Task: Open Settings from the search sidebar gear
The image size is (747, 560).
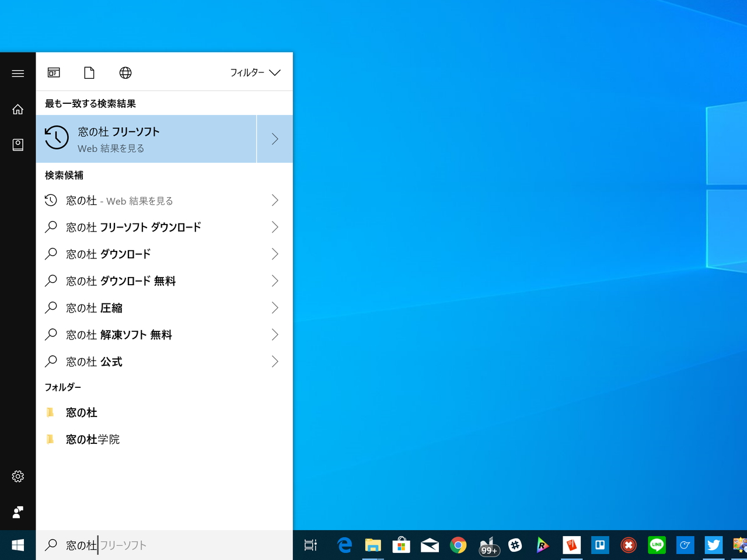Action: 18,477
